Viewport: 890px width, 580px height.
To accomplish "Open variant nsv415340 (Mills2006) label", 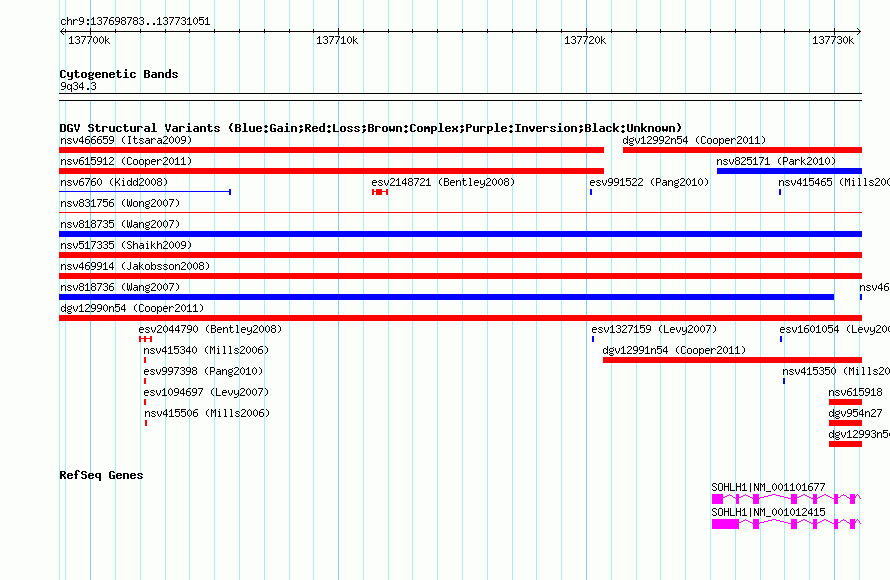I will tap(206, 350).
